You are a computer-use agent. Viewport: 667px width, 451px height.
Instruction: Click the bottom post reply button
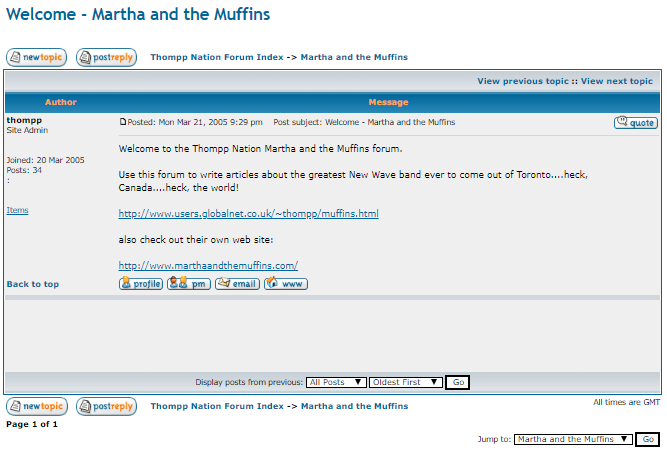(x=106, y=407)
